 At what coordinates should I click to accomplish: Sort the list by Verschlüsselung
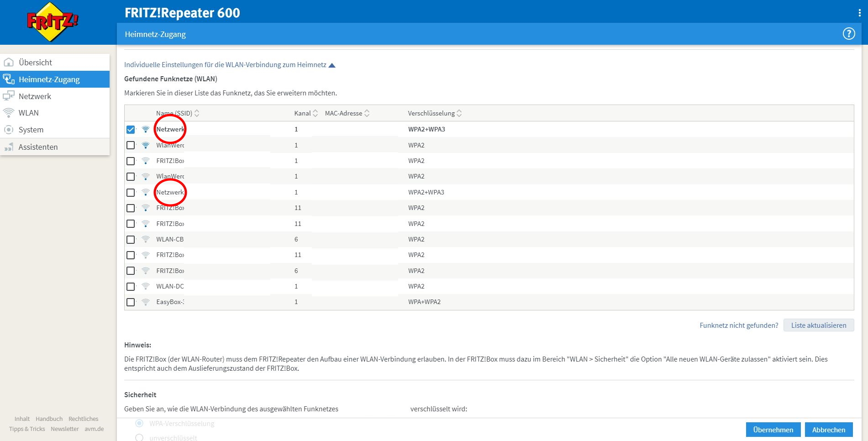tap(435, 113)
